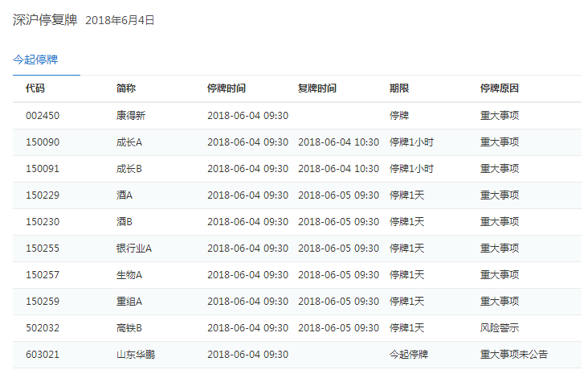Select fund name 重组A
This screenshot has height=378, width=588.
129,302
